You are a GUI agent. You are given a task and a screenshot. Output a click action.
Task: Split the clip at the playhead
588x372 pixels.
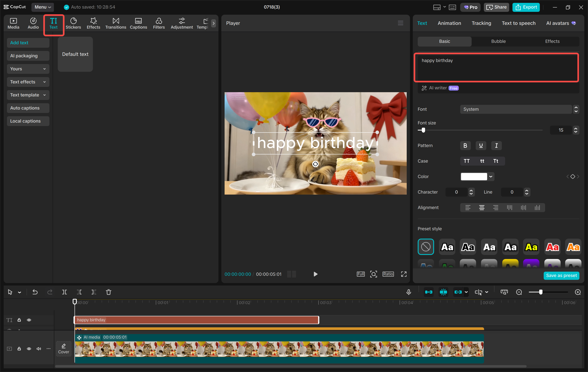(65, 292)
